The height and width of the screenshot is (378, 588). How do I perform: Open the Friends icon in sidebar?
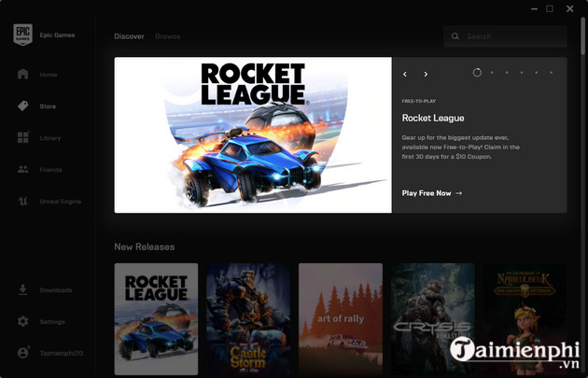point(23,170)
